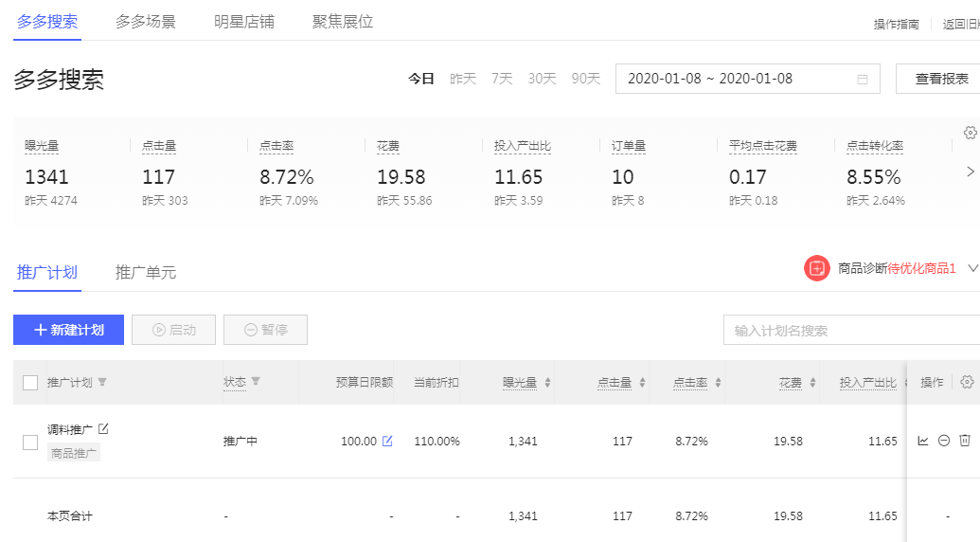Viewport: 980px width, 542px height.
Task: Click the 本页合计 total row label
Action: [70, 516]
